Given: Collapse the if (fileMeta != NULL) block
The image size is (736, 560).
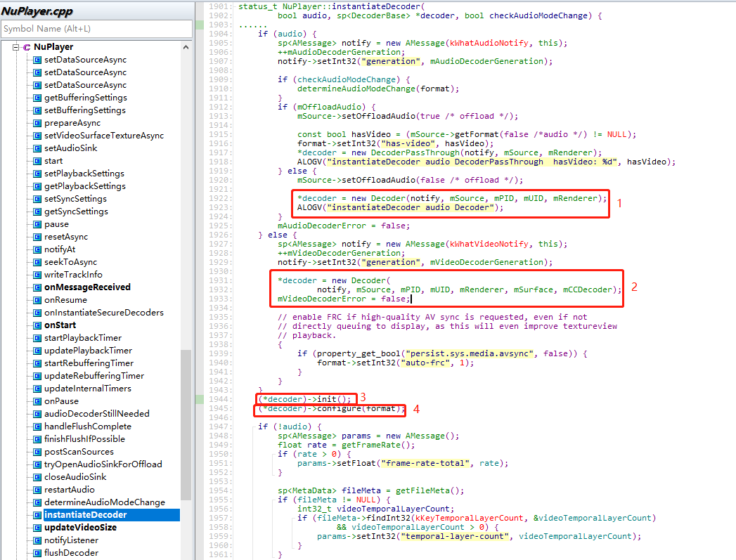Looking at the screenshot, I should 273,500.
